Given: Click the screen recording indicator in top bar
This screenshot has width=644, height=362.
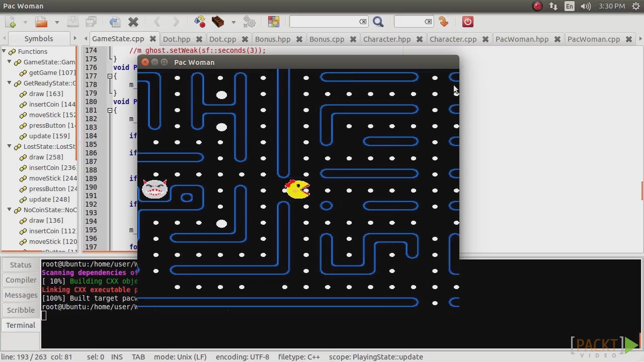Looking at the screenshot, I should point(537,6).
